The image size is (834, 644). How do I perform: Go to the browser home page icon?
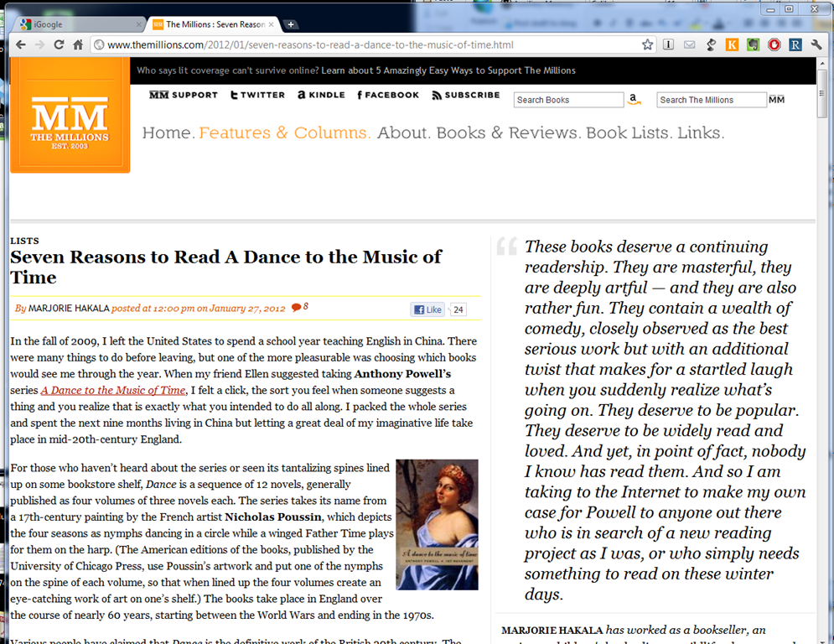(78, 44)
